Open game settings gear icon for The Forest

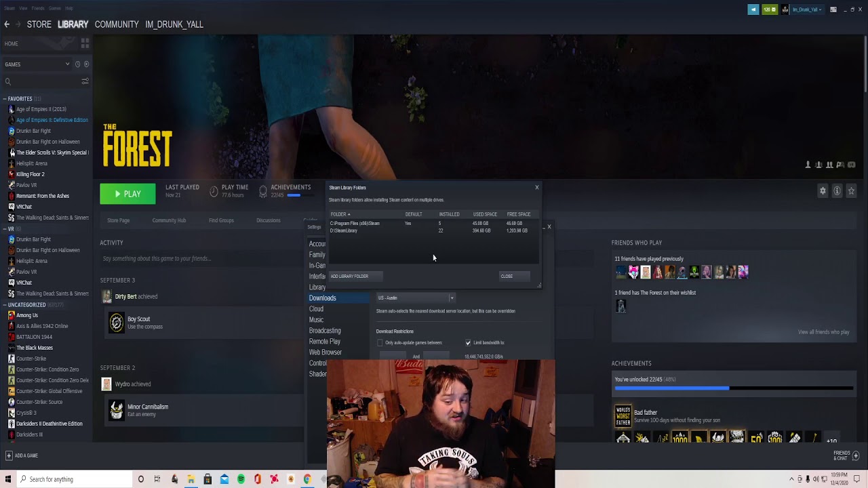823,191
